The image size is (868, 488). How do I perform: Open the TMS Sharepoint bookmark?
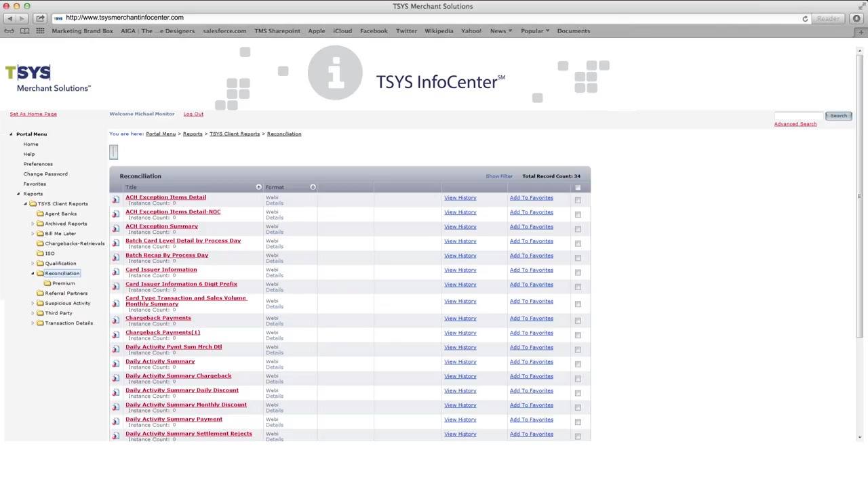(x=277, y=30)
